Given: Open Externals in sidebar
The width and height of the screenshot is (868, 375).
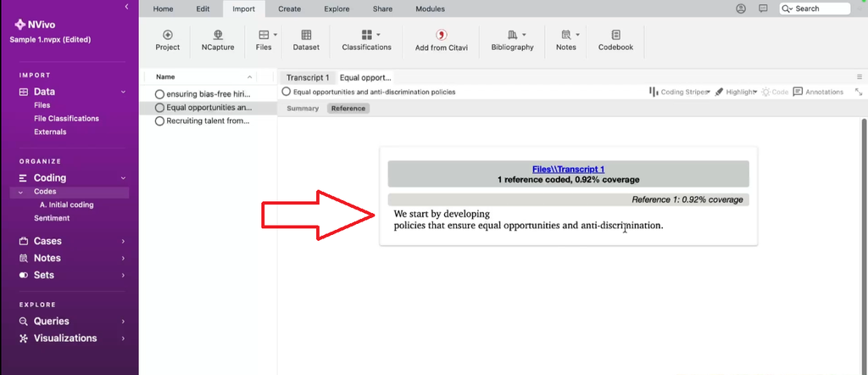Looking at the screenshot, I should pyautogui.click(x=50, y=132).
